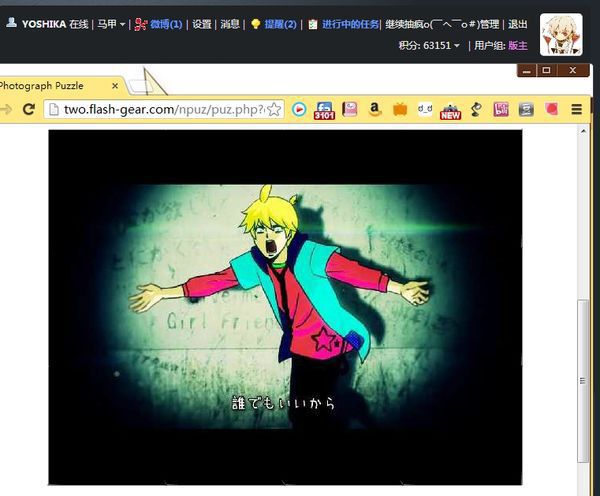The width and height of the screenshot is (600, 496).
Task: Click the address bar URL field
Action: tap(160, 109)
